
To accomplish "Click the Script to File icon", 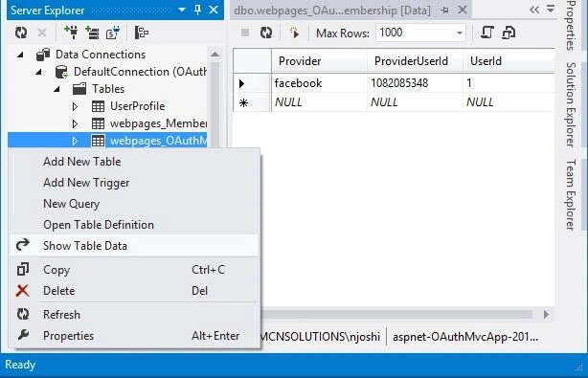I will point(509,33).
